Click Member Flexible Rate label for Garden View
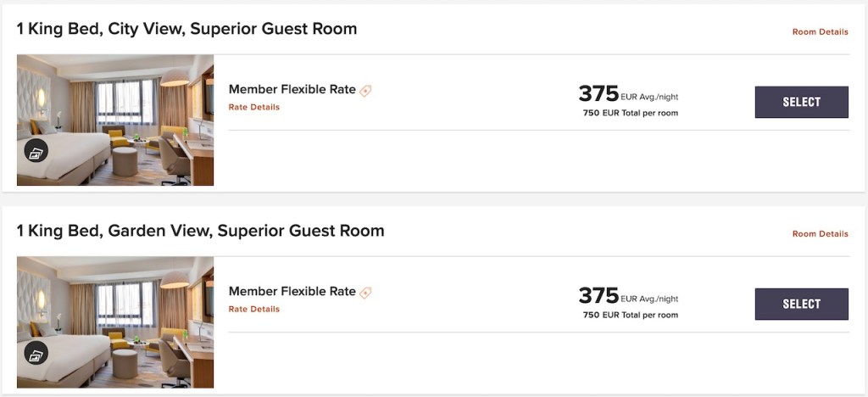Screen dimensions: 868x397 tap(292, 292)
